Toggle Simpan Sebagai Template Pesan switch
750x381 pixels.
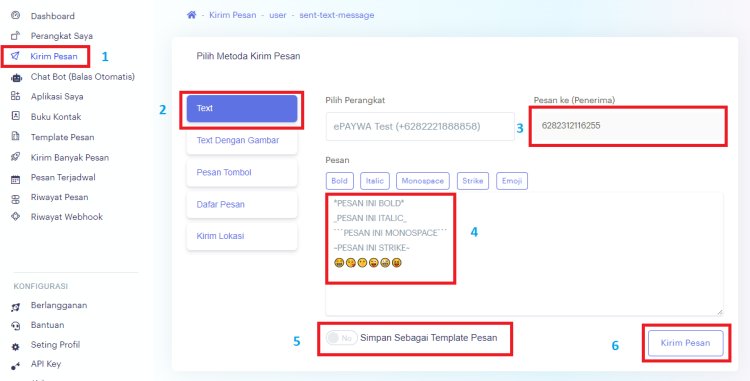coord(342,338)
